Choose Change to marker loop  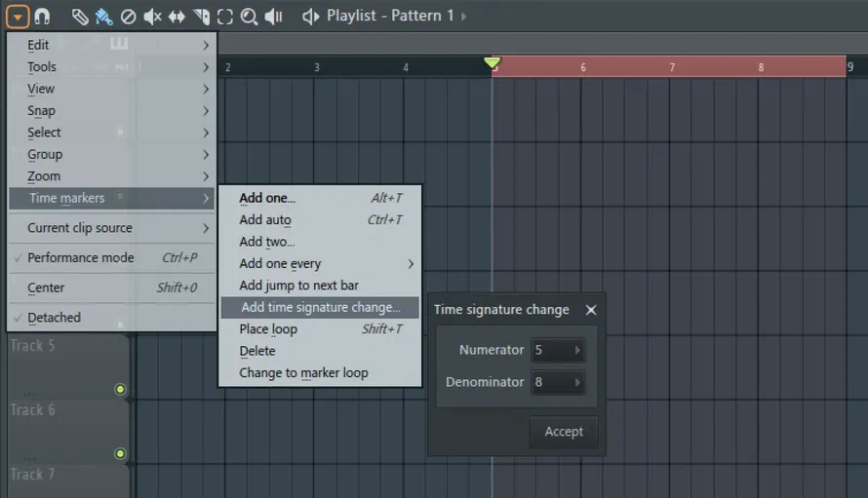(x=320, y=372)
